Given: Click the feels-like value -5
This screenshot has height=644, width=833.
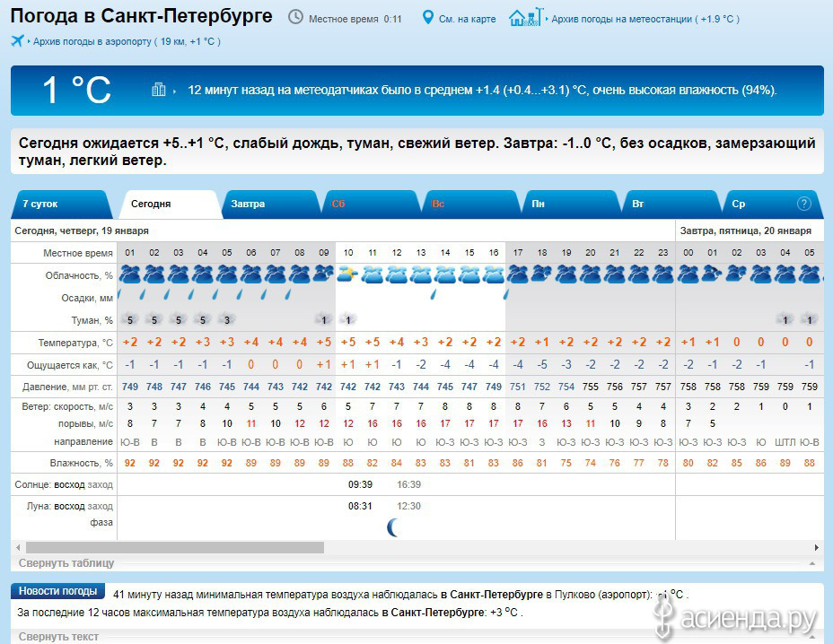Looking at the screenshot, I should [542, 365].
